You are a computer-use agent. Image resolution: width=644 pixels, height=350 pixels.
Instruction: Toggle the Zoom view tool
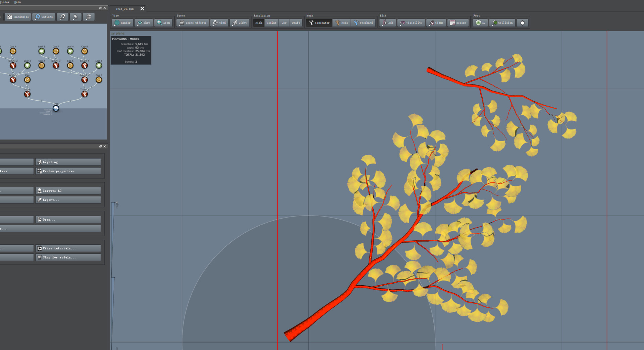click(163, 23)
